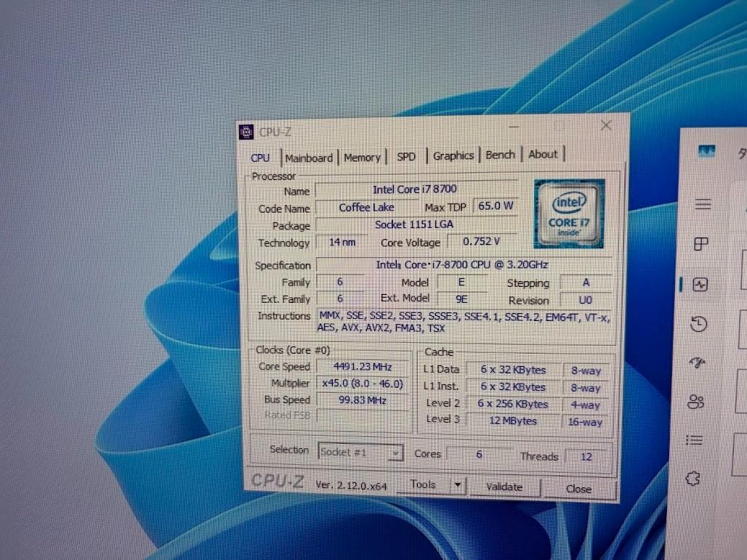Image resolution: width=747 pixels, height=560 pixels.
Task: Open Services puzzle icon in Task Manager
Action: click(693, 478)
